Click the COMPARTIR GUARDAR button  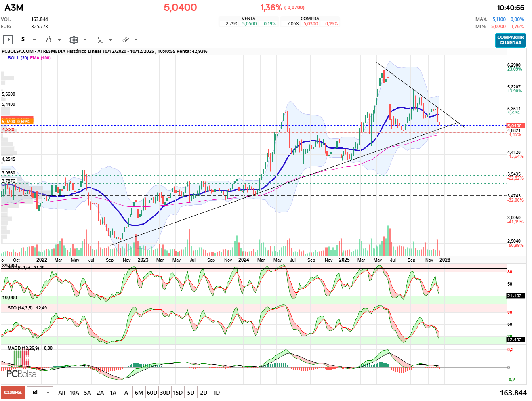point(510,40)
